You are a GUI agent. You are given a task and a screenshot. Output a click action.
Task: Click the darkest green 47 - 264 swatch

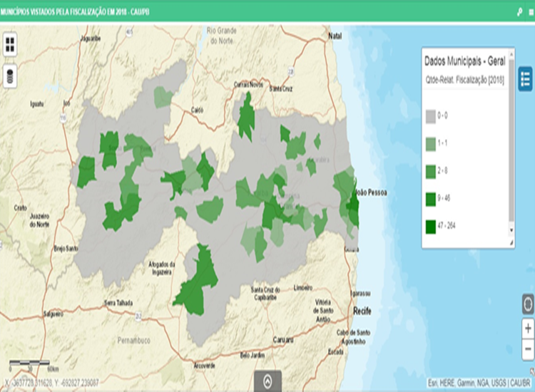432,226
